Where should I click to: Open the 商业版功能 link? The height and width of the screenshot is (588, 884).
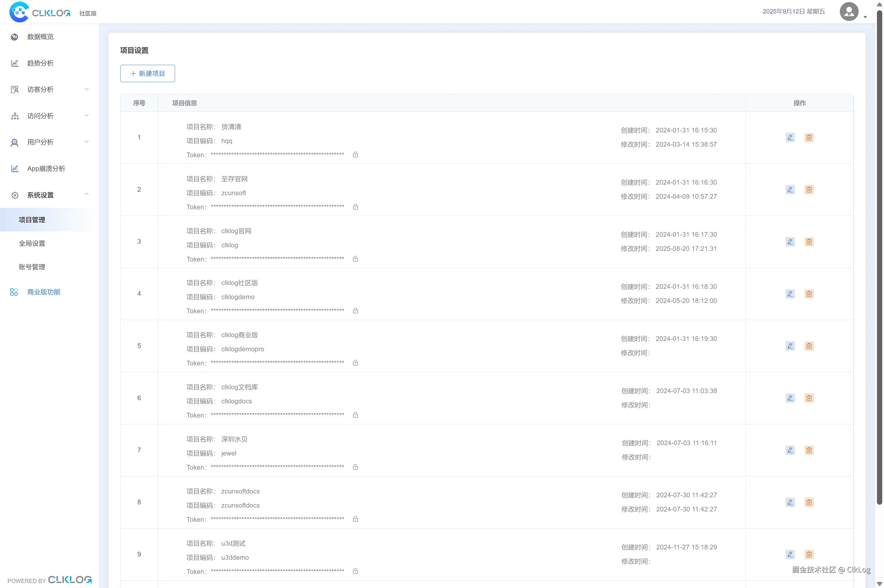point(44,292)
